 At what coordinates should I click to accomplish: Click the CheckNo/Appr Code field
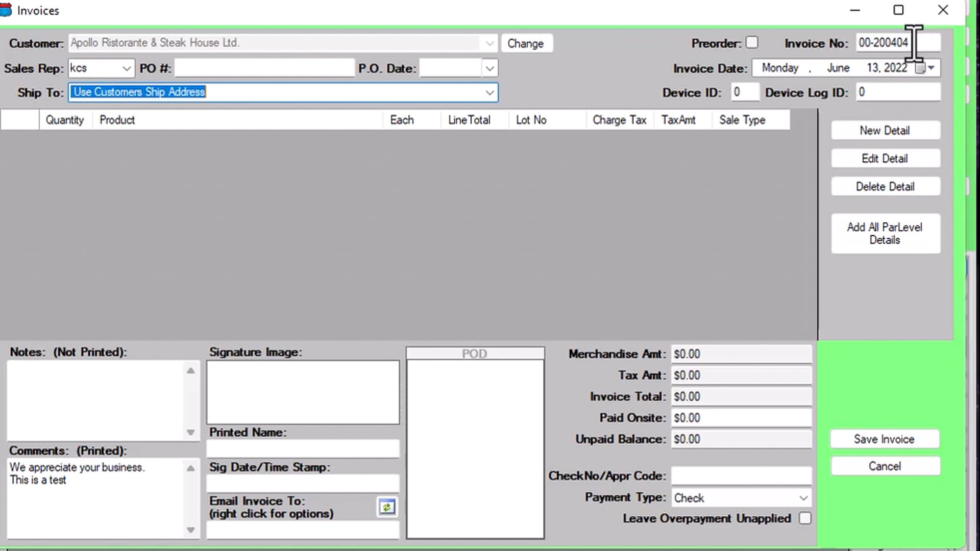tap(741, 475)
